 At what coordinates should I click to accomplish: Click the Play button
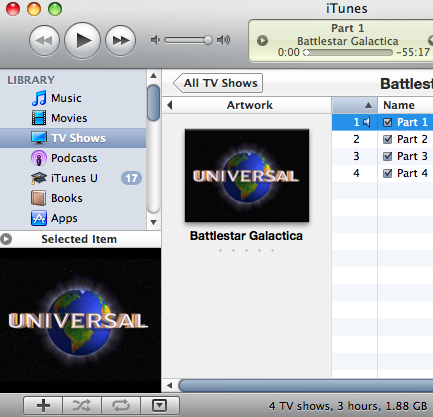coord(82,41)
